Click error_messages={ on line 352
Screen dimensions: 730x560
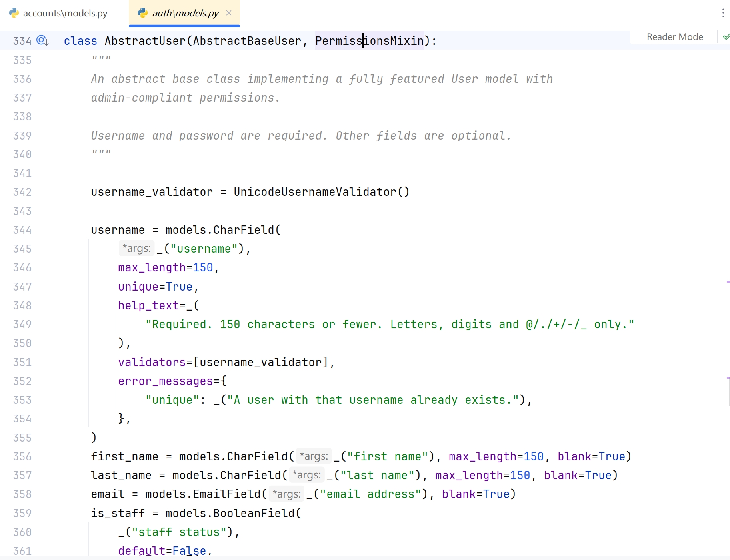click(172, 381)
